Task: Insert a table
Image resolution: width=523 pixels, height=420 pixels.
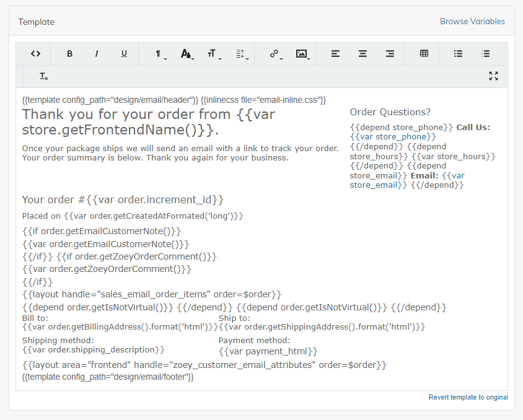Action: (424, 53)
